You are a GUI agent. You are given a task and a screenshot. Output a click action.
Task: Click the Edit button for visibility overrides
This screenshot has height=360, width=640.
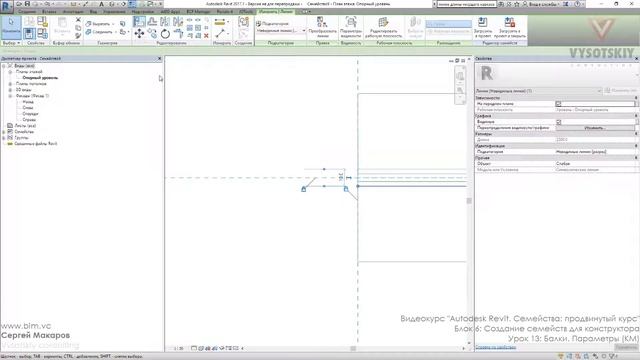tap(595, 128)
